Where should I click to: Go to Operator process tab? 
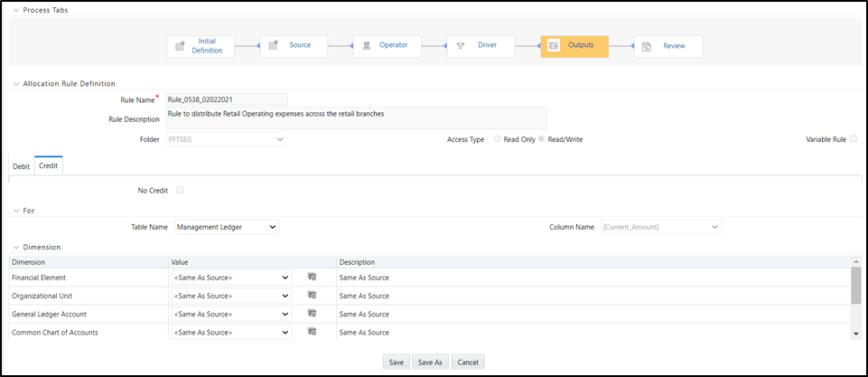[387, 46]
